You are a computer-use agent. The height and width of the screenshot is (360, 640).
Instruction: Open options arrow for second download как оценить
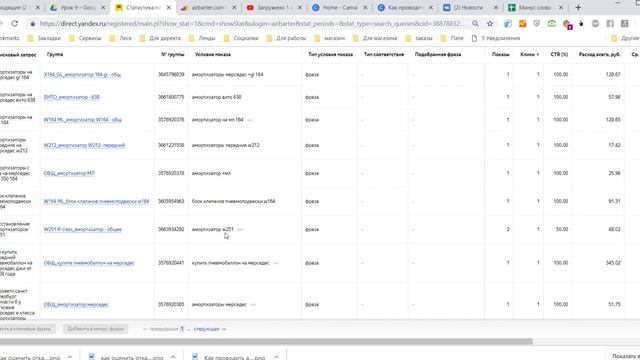click(x=173, y=357)
